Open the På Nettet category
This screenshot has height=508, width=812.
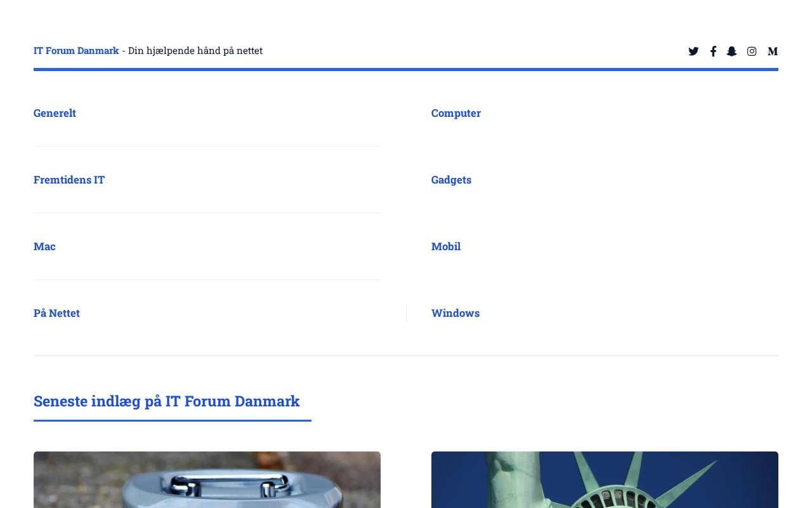[56, 313]
